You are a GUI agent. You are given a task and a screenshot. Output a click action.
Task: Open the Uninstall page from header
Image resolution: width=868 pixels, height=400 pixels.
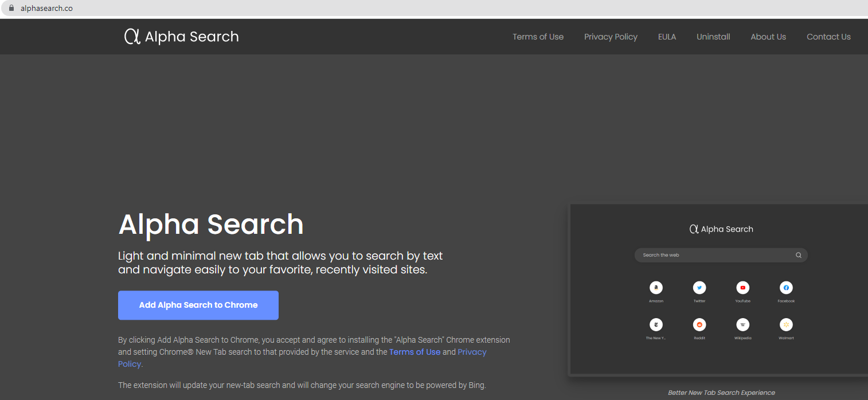pyautogui.click(x=713, y=37)
